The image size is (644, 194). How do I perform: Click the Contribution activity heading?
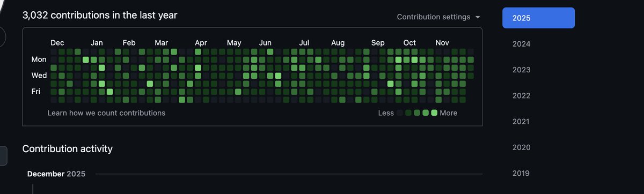click(x=68, y=148)
